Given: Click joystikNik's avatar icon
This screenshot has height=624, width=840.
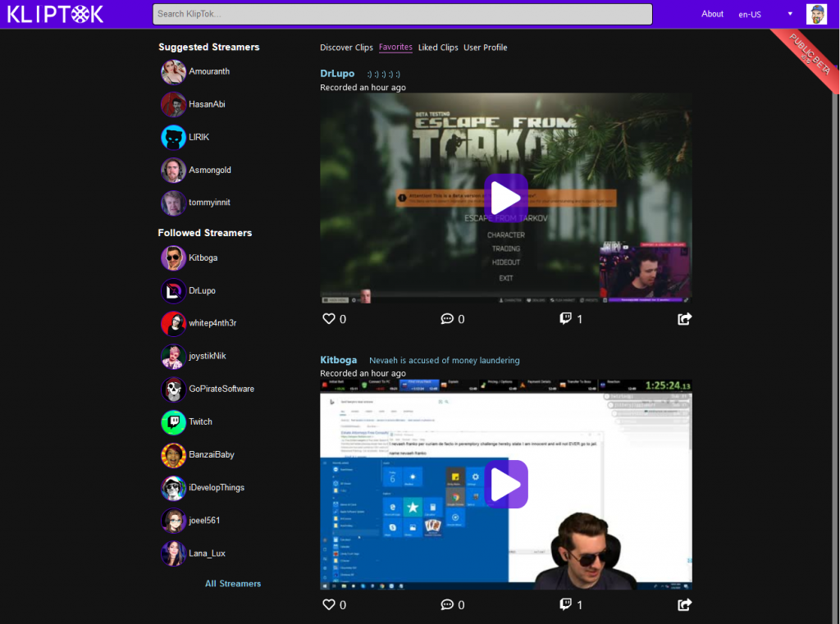Looking at the screenshot, I should coord(174,357).
